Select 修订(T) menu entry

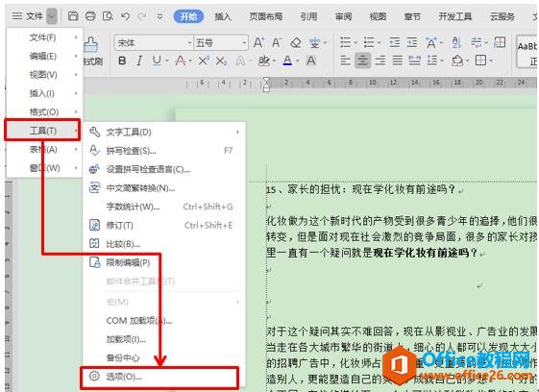[163, 225]
